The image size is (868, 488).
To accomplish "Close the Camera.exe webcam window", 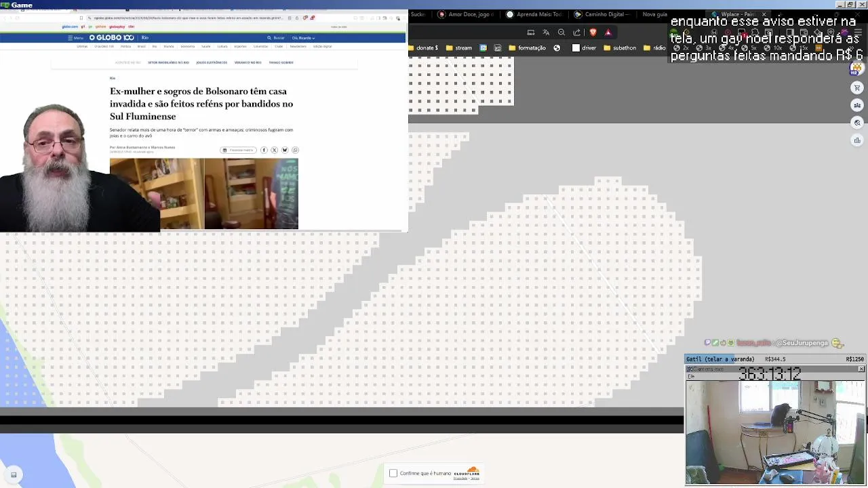I will click(x=861, y=369).
